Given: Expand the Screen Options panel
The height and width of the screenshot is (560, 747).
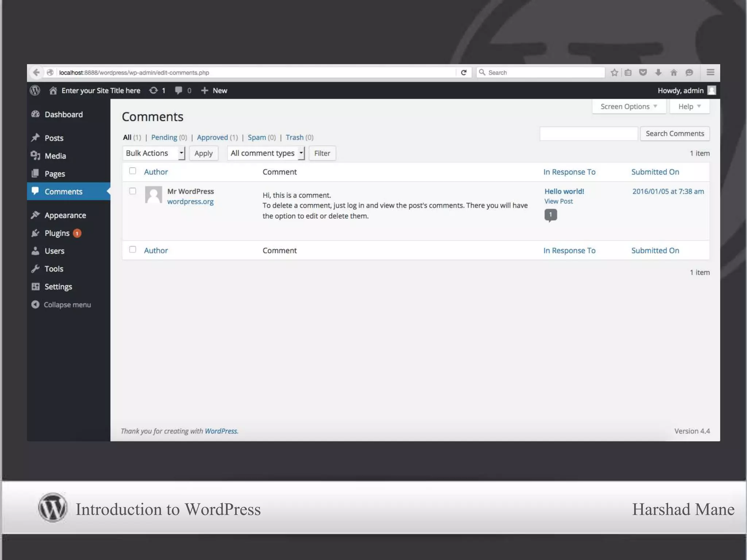Looking at the screenshot, I should (629, 106).
